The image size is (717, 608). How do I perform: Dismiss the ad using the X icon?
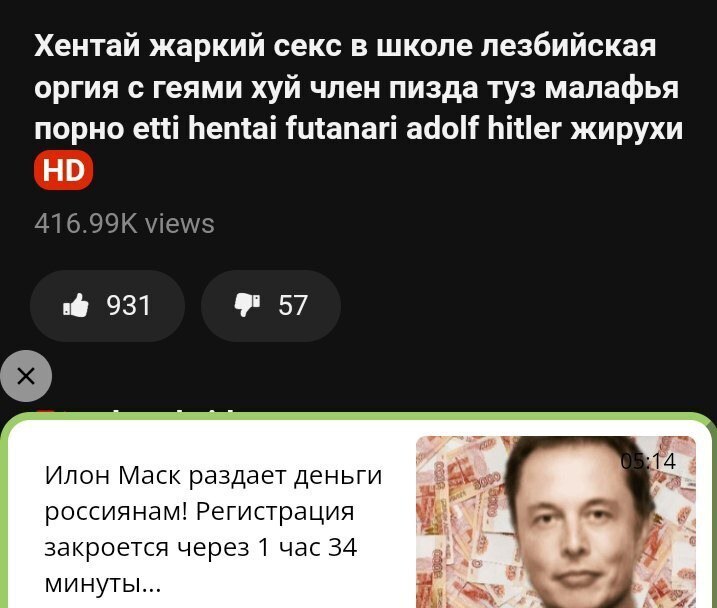[26, 376]
